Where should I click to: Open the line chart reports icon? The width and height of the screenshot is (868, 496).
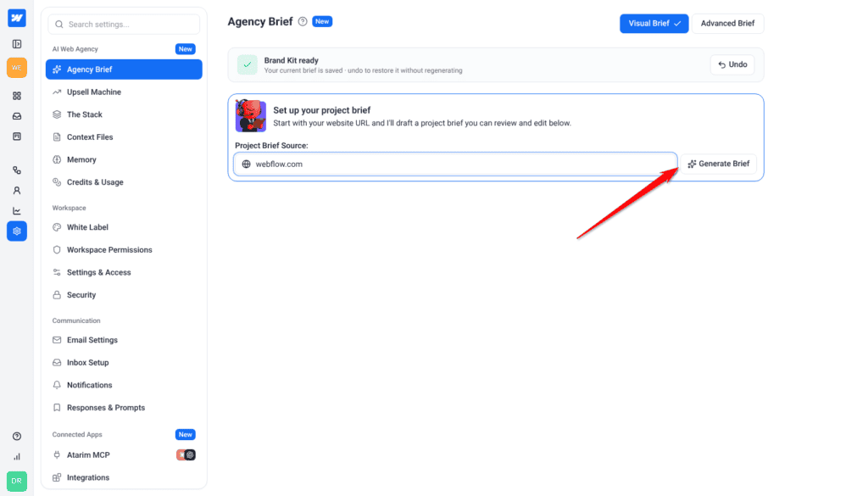coord(17,211)
